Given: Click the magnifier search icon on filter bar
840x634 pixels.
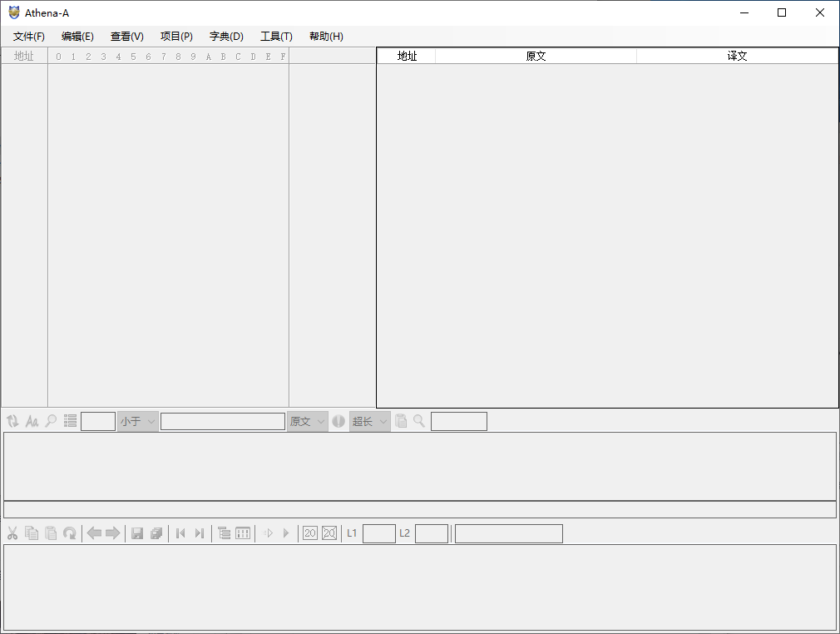Looking at the screenshot, I should [x=51, y=421].
